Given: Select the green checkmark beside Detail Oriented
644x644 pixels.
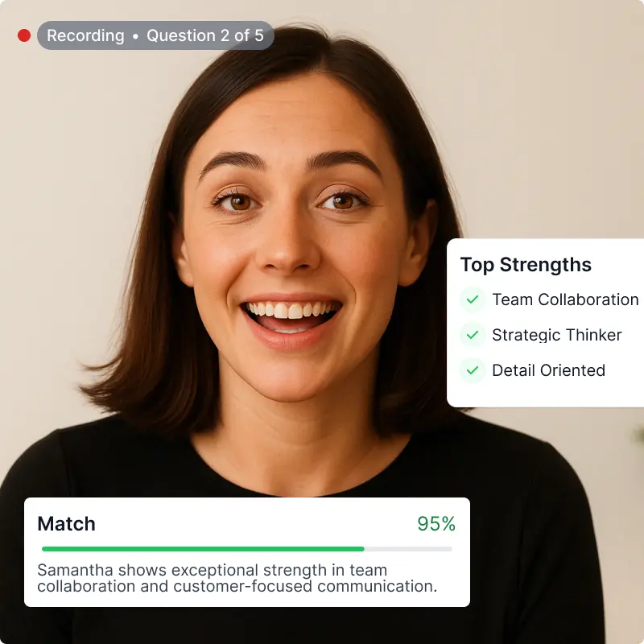Looking at the screenshot, I should point(473,370).
